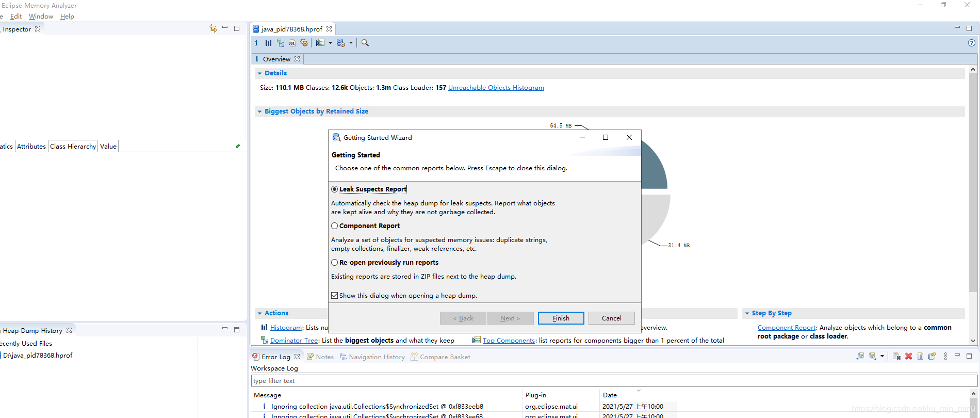Click the Error Log filter text field

pos(614,380)
